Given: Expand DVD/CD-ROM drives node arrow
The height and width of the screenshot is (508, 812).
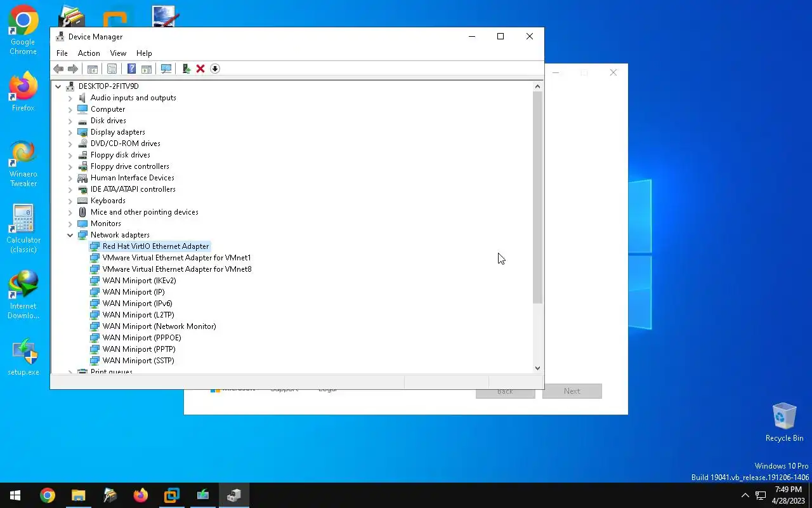Looking at the screenshot, I should click(70, 144).
